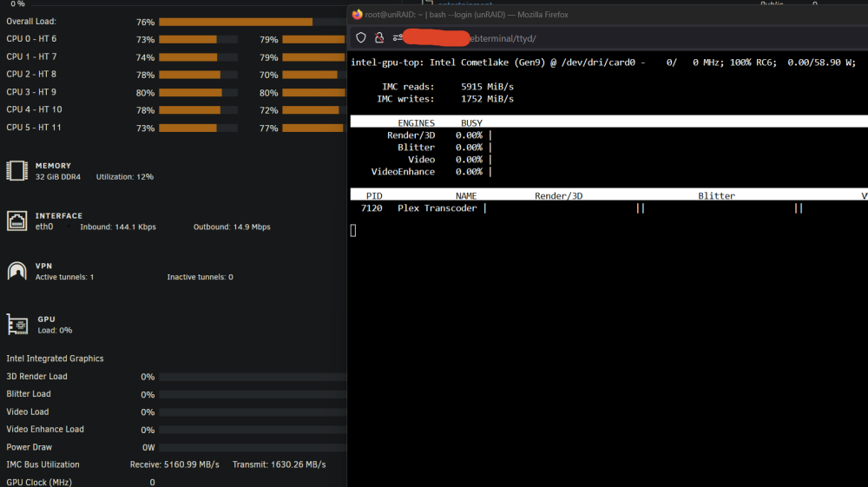Open the shield tracking protection icon in Firefox
This screenshot has height=487, width=868.
[x=361, y=37]
